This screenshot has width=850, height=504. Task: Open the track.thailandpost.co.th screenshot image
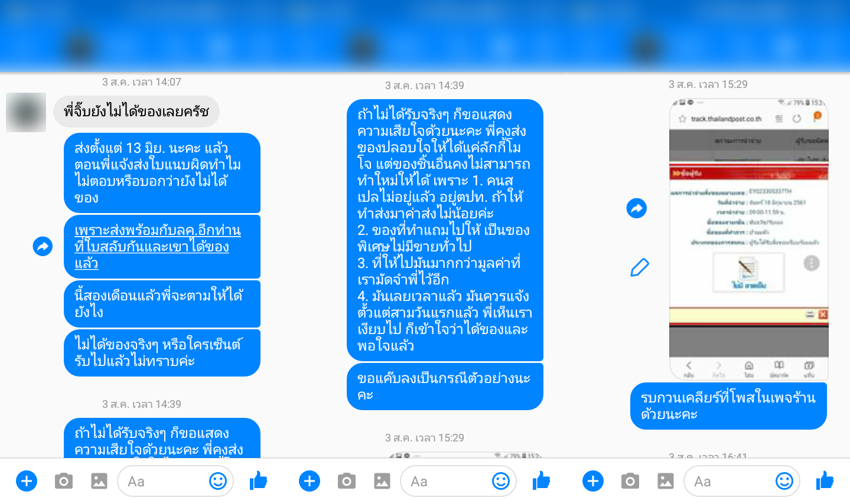coord(748,238)
